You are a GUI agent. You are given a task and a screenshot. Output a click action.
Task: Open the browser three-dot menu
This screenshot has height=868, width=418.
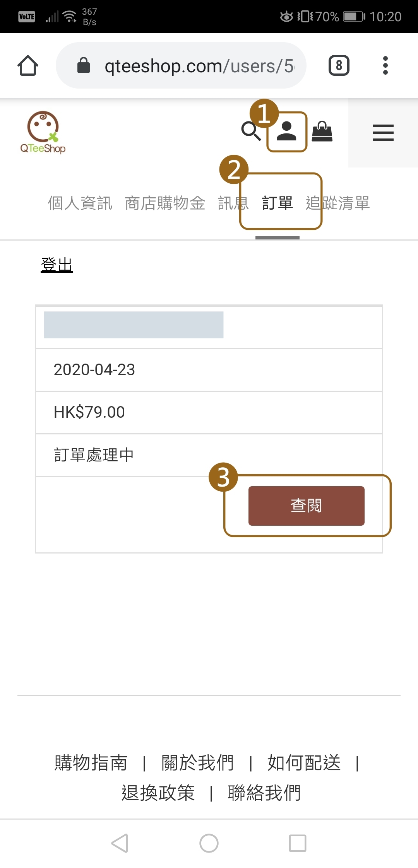coord(385,65)
